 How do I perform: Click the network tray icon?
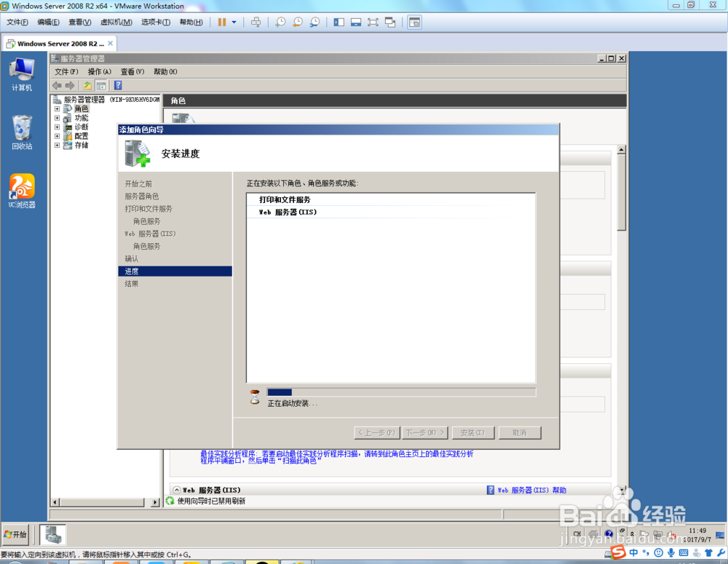658,534
